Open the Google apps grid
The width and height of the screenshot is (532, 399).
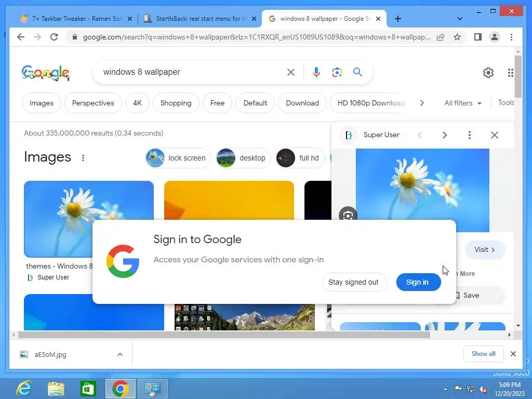[510, 73]
